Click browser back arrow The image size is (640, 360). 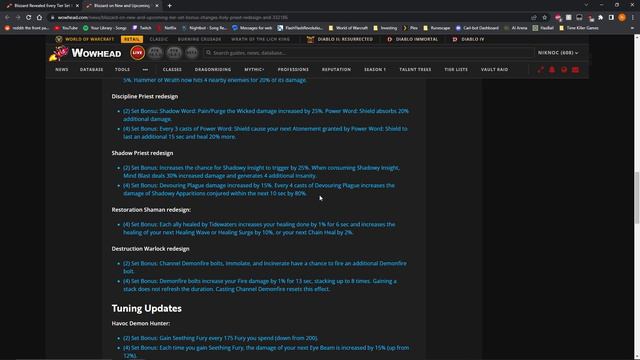(x=7, y=18)
